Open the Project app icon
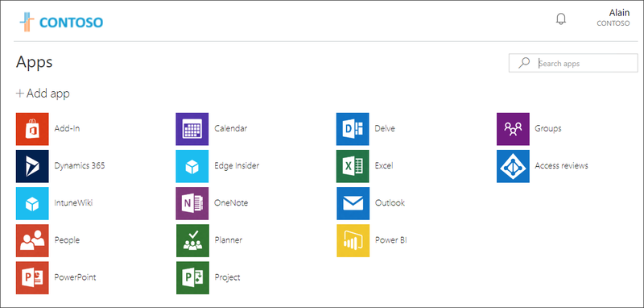 [192, 277]
